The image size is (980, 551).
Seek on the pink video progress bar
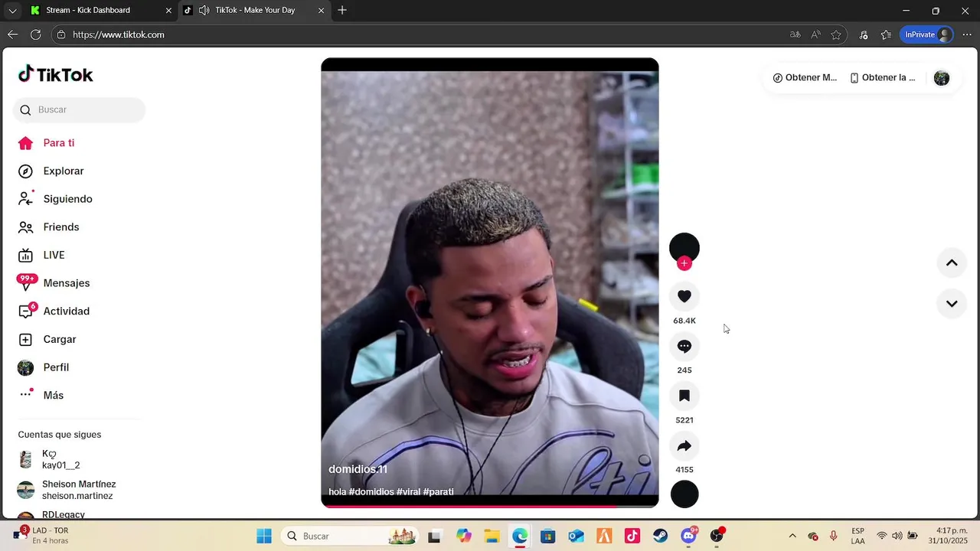pos(489,506)
